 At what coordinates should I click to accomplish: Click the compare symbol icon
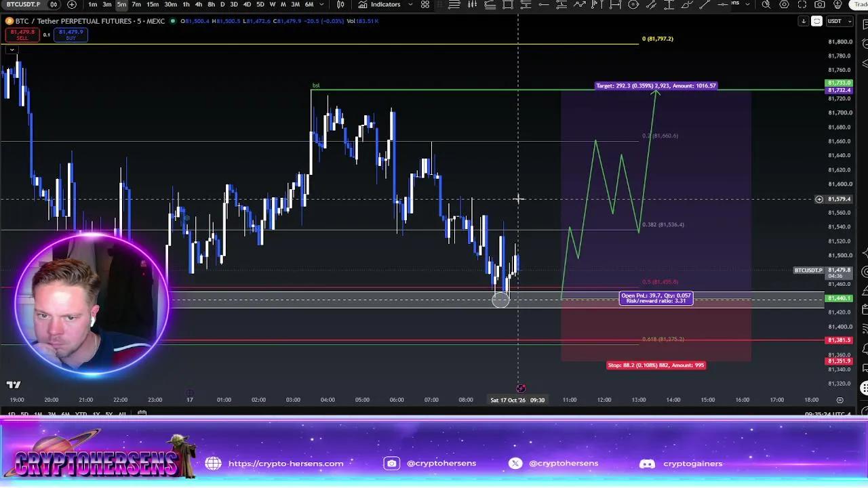pos(54,4)
